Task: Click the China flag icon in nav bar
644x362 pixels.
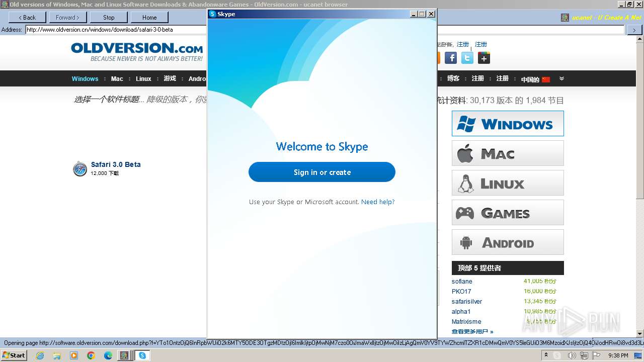Action: pyautogui.click(x=546, y=79)
